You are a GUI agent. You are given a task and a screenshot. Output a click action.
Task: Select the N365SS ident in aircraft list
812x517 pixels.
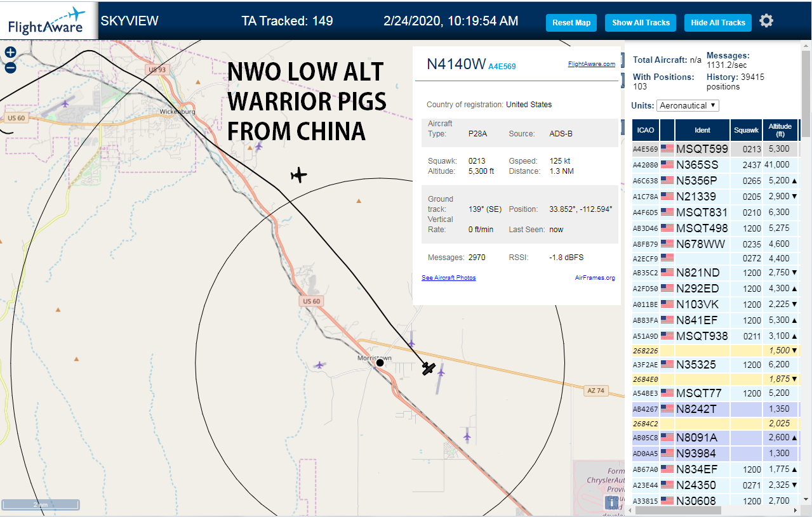(697, 165)
